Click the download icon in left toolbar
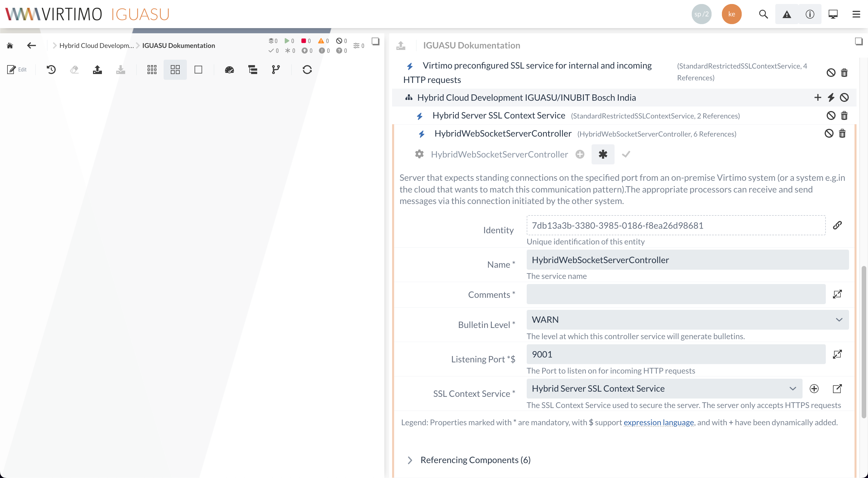868x478 pixels. (121, 70)
